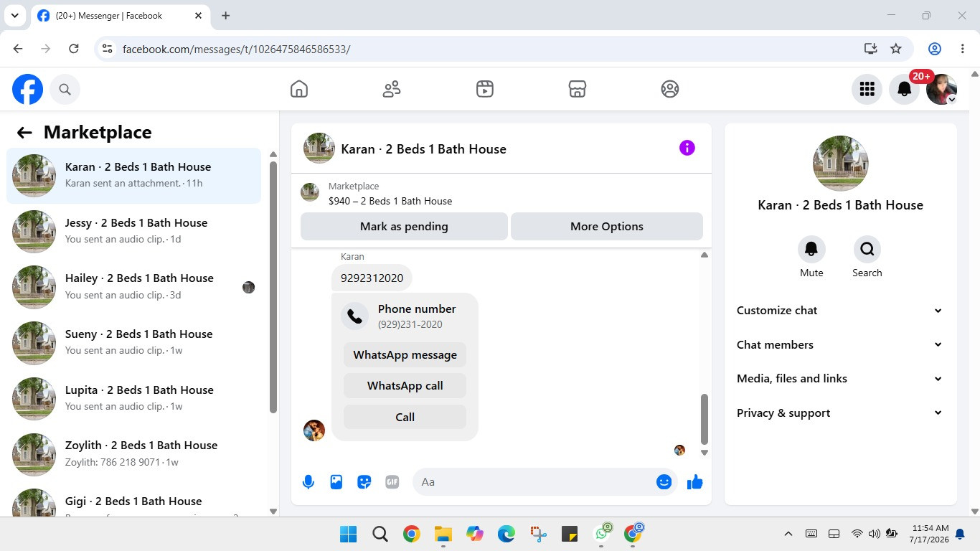Go to the Home feed icon
Viewport: 980px width, 551px height.
coord(299,89)
